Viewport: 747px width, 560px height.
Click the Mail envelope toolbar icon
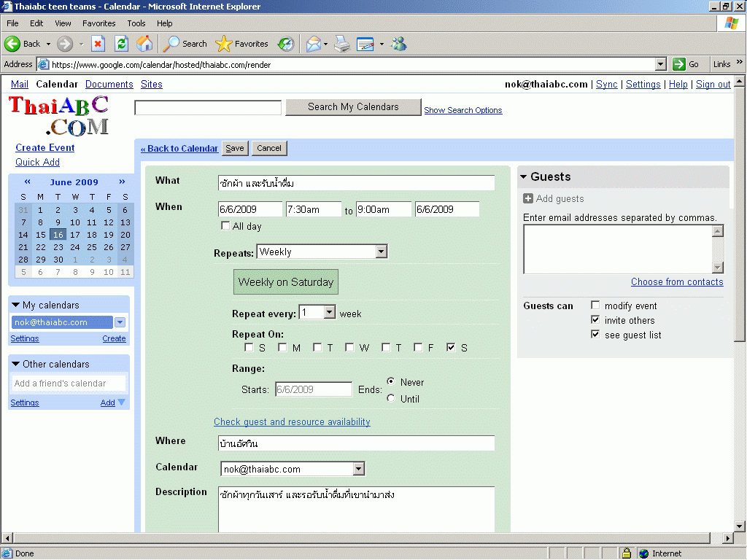[313, 44]
